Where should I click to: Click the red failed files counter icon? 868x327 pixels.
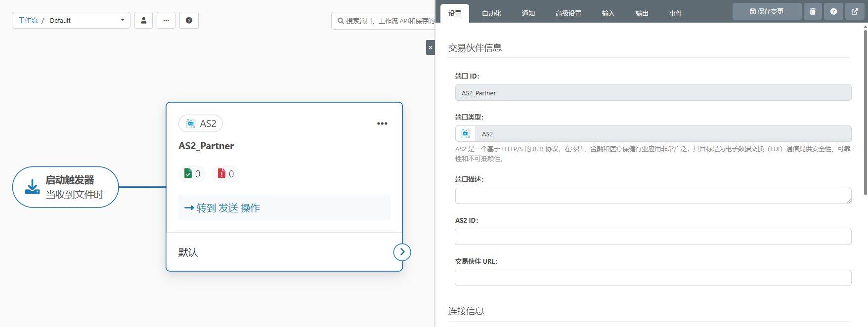pyautogui.click(x=222, y=173)
